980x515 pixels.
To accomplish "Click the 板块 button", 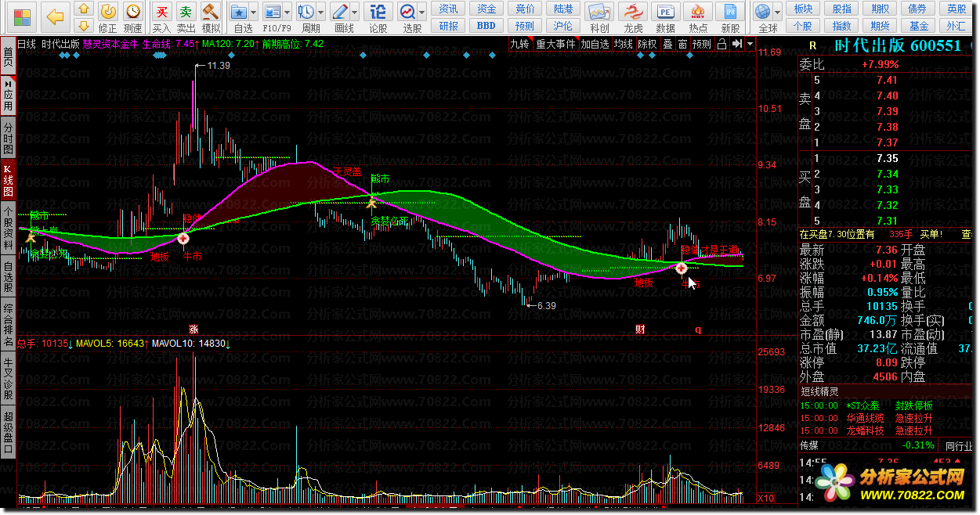I will coord(803,9).
